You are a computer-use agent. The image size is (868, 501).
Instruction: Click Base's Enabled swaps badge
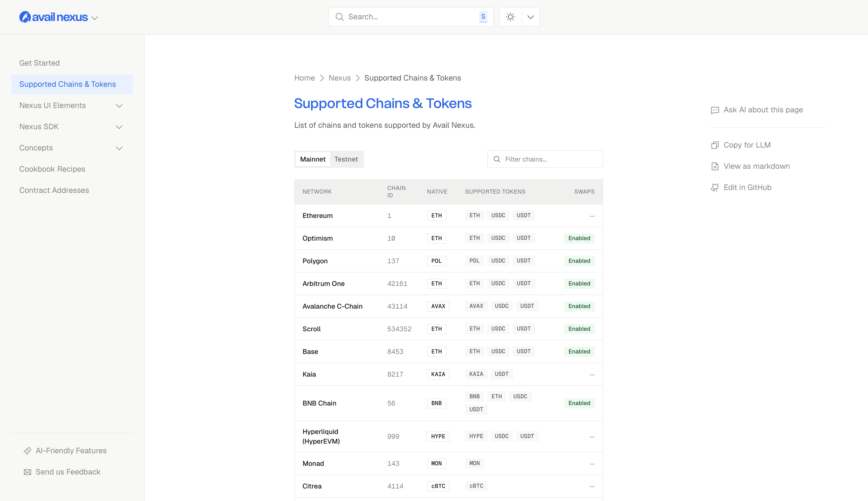(x=579, y=351)
